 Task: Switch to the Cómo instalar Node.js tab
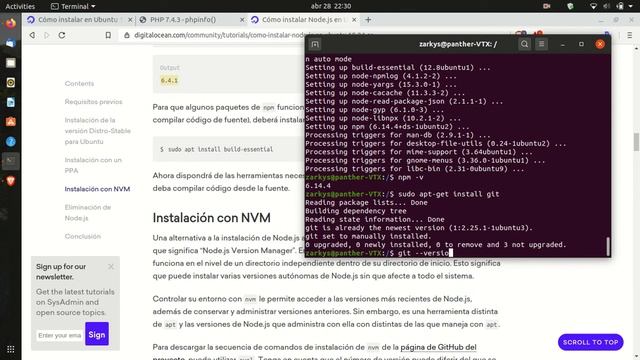click(x=303, y=20)
